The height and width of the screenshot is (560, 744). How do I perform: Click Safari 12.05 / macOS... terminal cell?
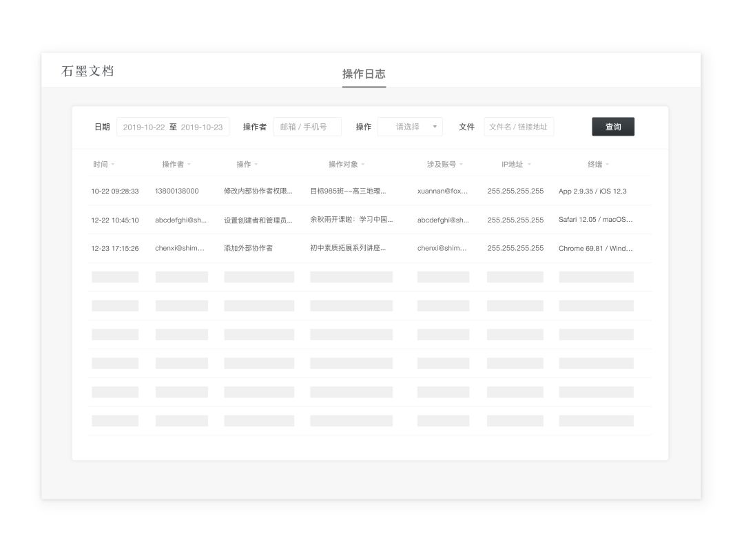595,220
